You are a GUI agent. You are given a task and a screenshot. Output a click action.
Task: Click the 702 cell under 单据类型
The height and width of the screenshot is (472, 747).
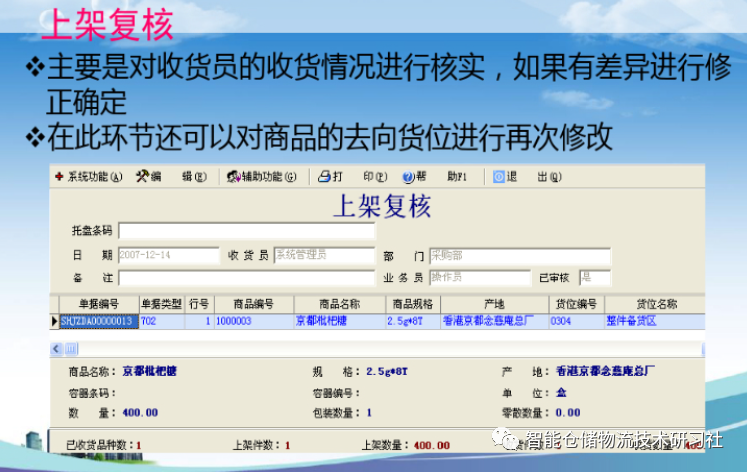[162, 321]
